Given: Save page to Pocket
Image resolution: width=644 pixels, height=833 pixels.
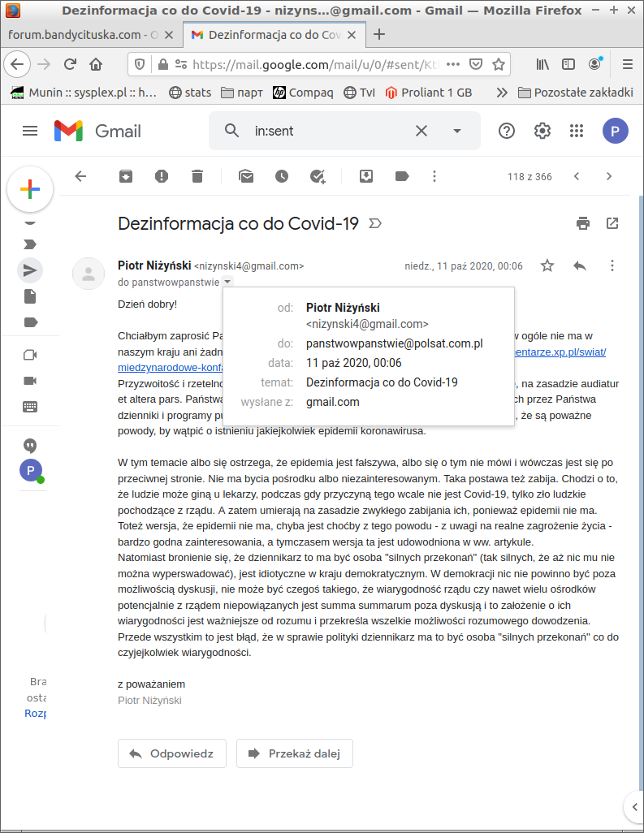Looking at the screenshot, I should 476,64.
